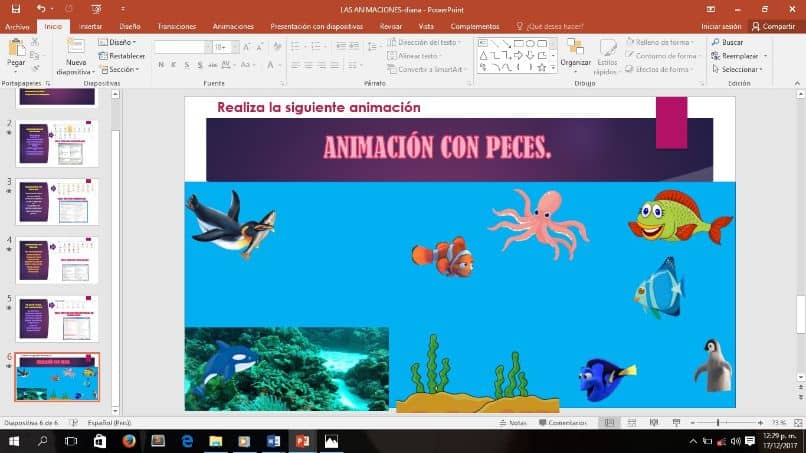Screen dimensions: 806x453
Task: Undo the last action
Action: (x=41, y=9)
